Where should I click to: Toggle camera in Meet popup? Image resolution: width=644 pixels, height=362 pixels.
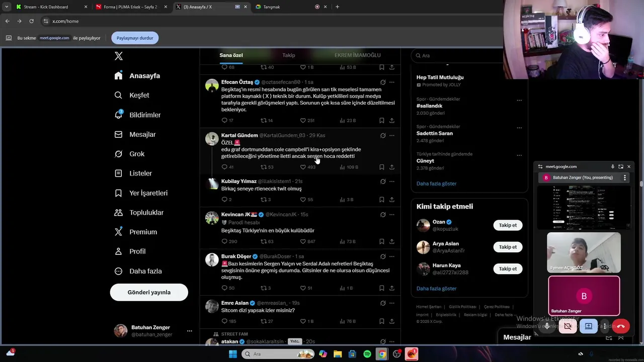pyautogui.click(x=568, y=326)
